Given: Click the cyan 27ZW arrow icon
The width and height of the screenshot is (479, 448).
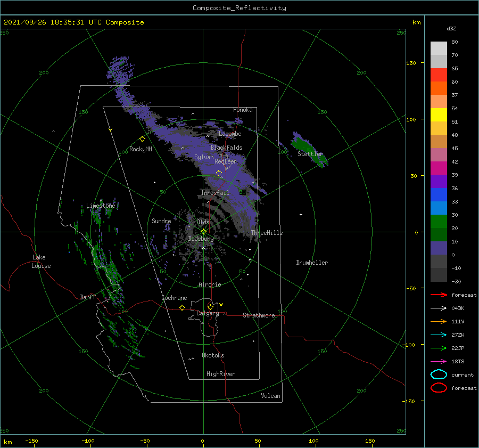Looking at the screenshot, I should point(439,335).
